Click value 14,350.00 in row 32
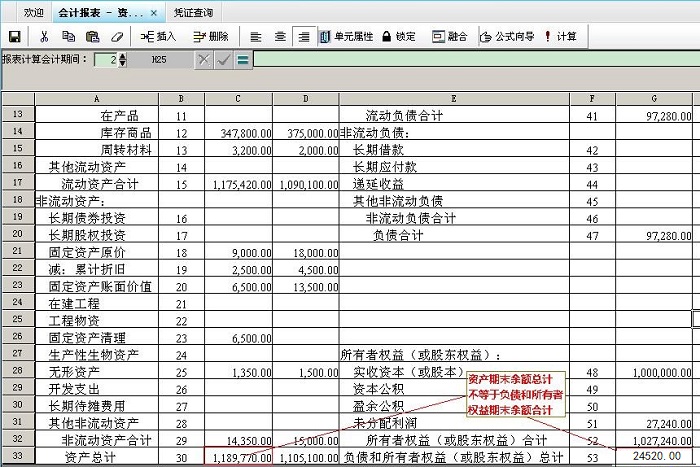 (x=238, y=441)
